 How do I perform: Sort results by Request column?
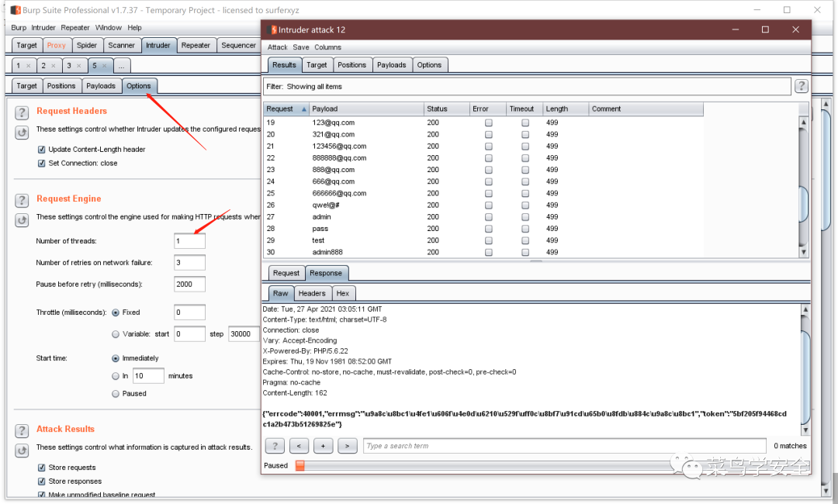pyautogui.click(x=286, y=109)
